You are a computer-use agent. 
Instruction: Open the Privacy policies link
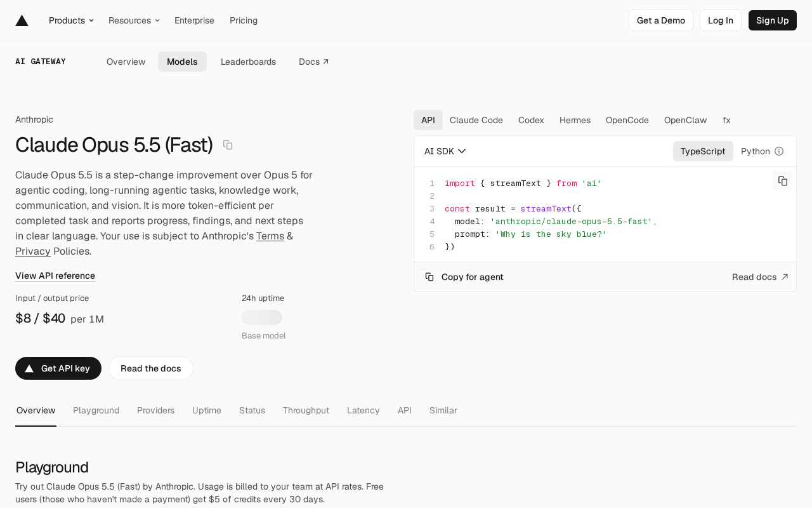coord(33,251)
